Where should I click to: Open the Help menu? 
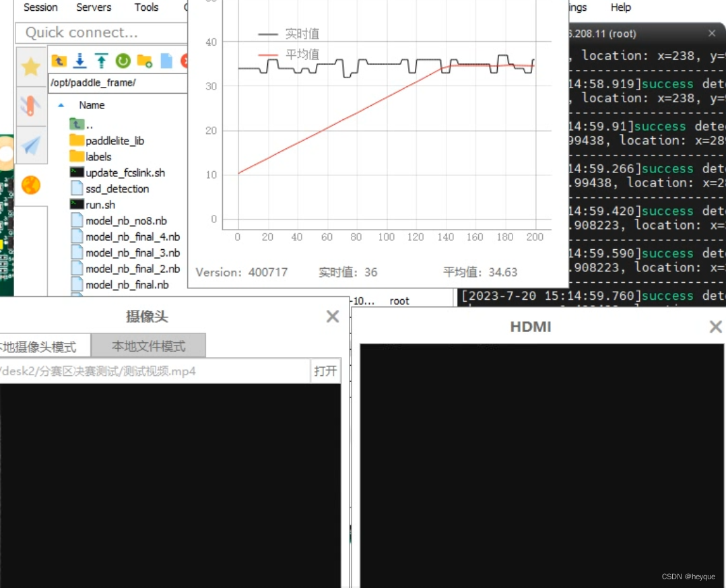pyautogui.click(x=620, y=7)
